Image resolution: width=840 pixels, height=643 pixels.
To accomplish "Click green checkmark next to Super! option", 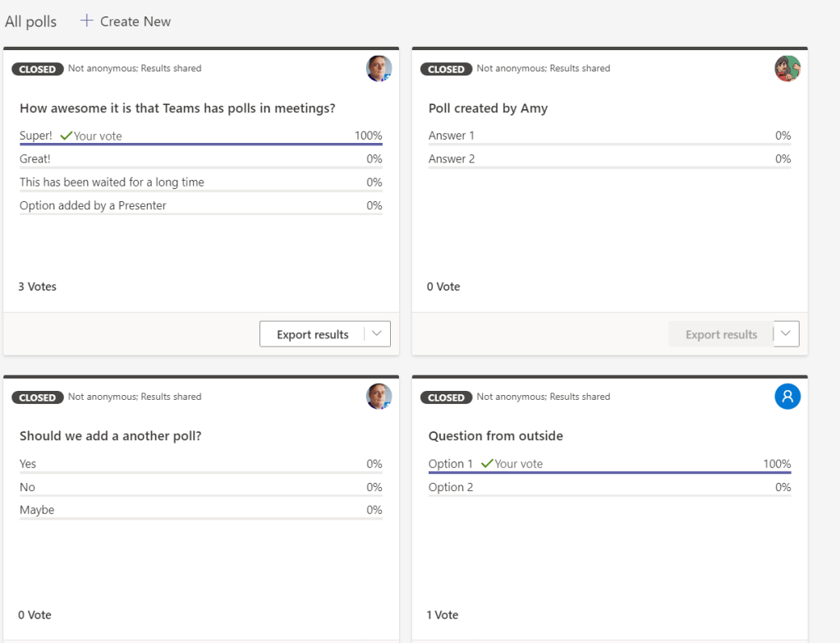I will click(66, 135).
